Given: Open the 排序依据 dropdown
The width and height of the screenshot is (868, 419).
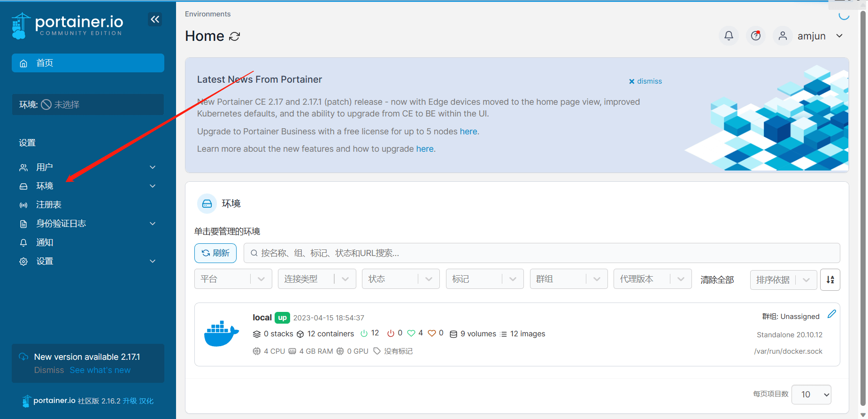Looking at the screenshot, I should (784, 280).
